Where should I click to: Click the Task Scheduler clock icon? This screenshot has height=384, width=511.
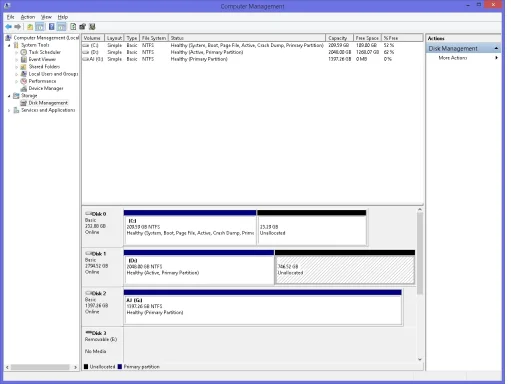point(24,52)
